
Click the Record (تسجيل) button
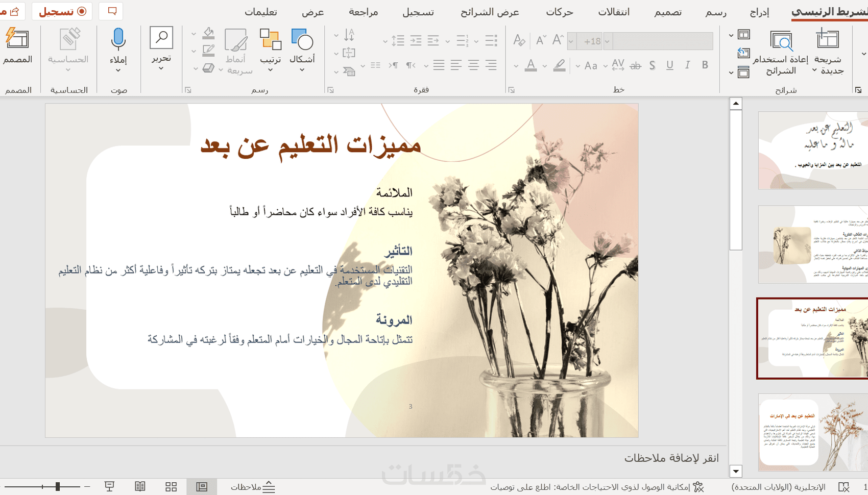coord(62,11)
